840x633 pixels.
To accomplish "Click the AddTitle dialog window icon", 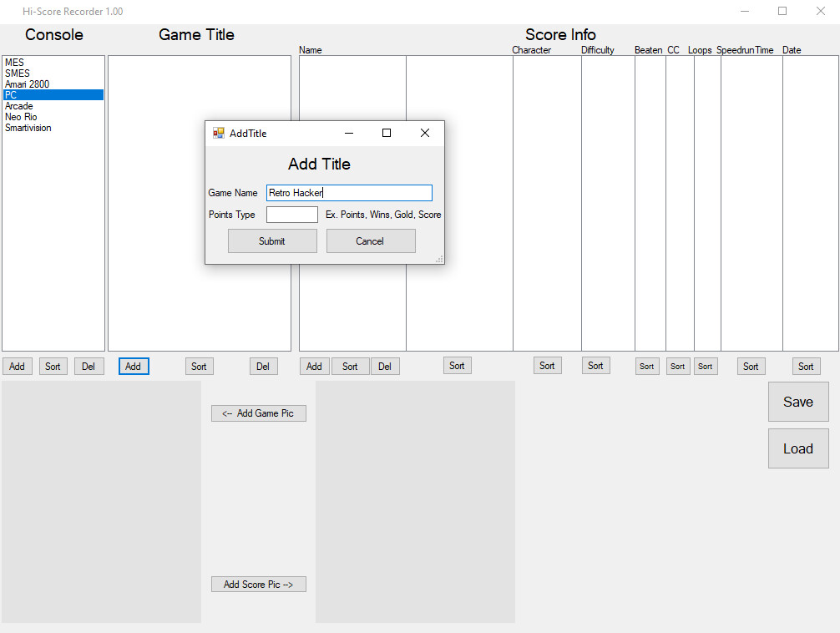I will 218,133.
